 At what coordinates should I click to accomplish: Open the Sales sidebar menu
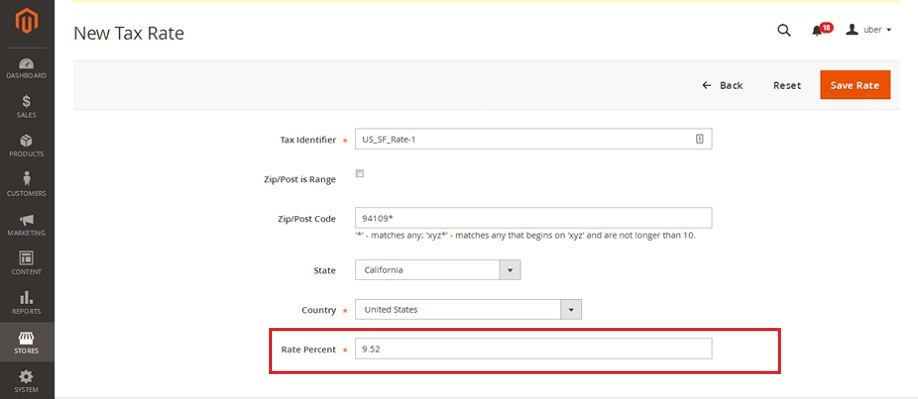(26, 106)
